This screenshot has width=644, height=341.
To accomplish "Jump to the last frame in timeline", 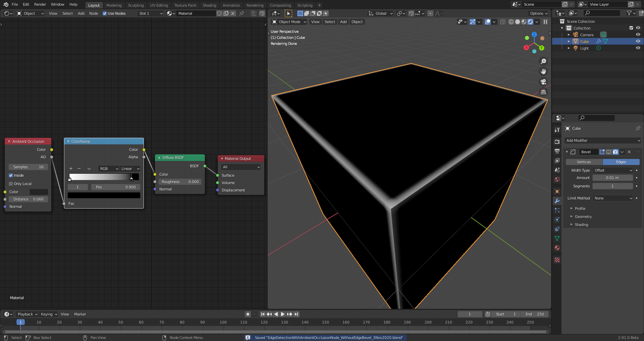I will pyautogui.click(x=296, y=314).
